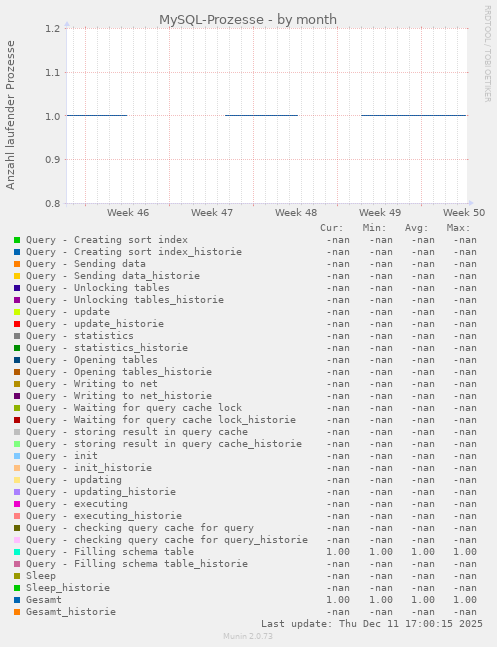This screenshot has height=647, width=497.
Task: Click the 'Query - Filling schema table' legend swatch
Action: point(17,552)
